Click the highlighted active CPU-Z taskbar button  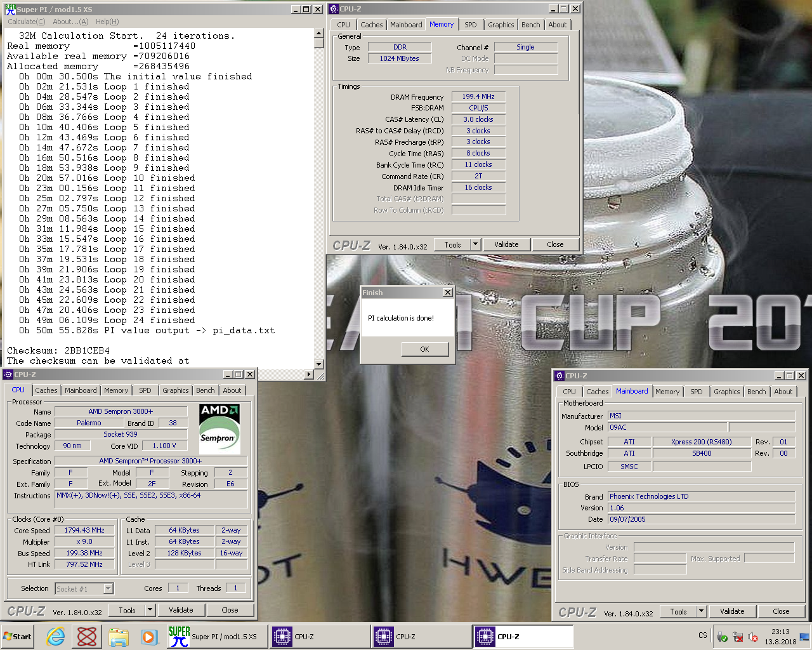[x=523, y=637]
